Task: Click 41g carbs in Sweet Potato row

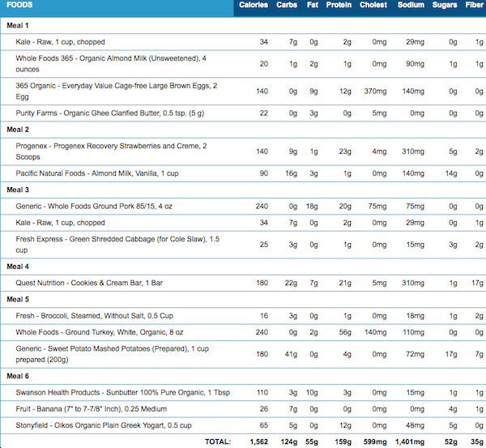Action: (291, 354)
